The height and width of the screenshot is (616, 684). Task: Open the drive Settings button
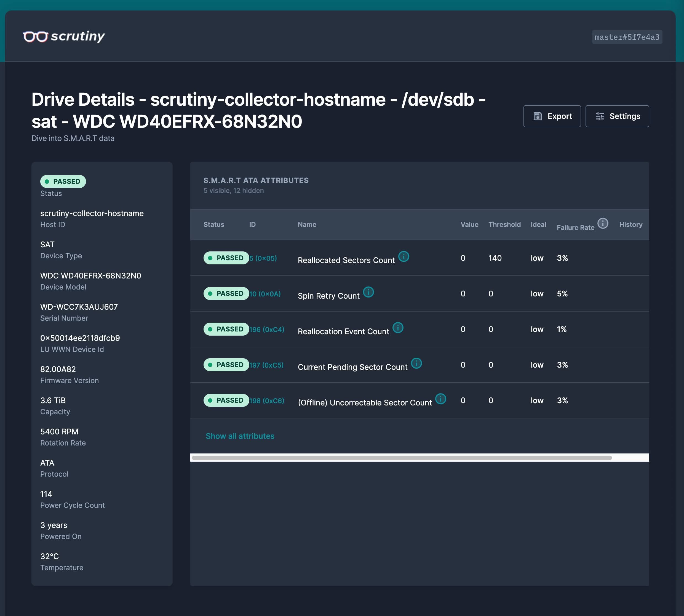pos(617,116)
